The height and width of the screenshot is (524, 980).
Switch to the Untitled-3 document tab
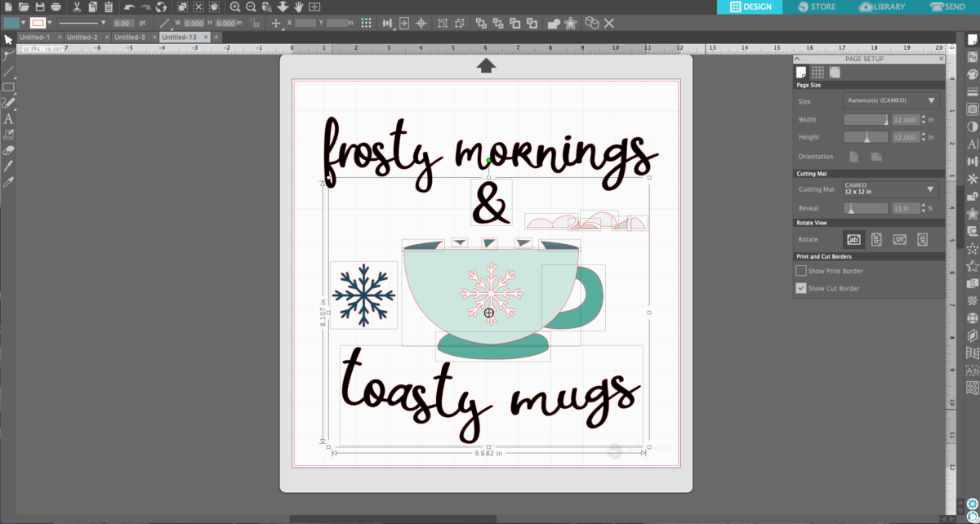point(130,38)
